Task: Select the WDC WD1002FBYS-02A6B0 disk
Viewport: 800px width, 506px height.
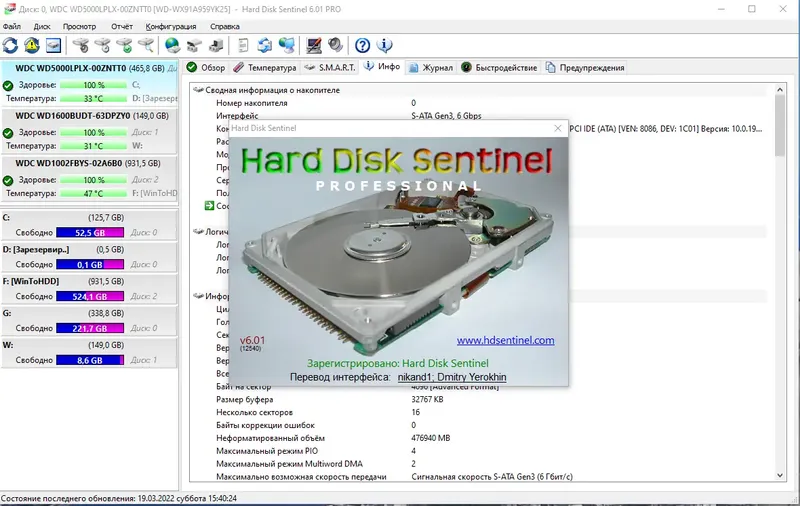Action: point(89,179)
